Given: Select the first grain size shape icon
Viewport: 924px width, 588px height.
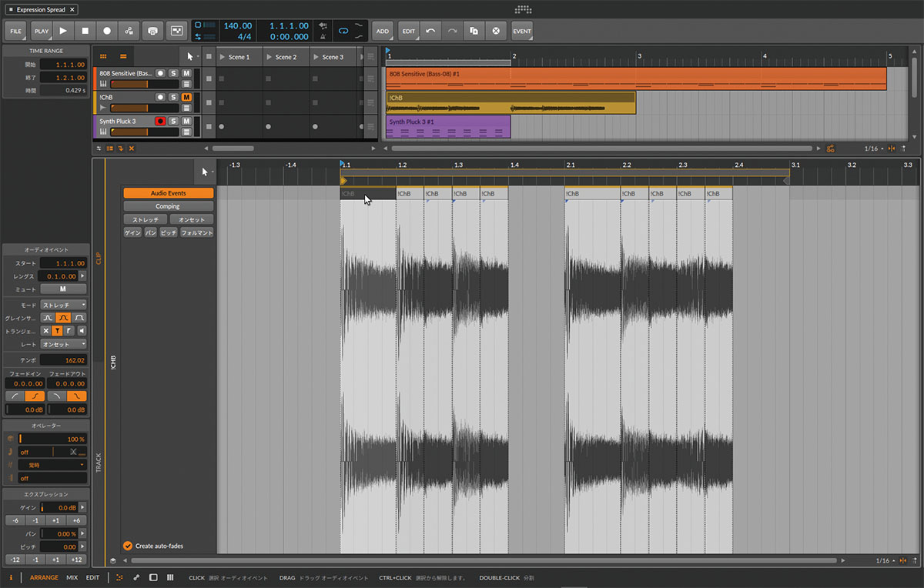Looking at the screenshot, I should [48, 318].
